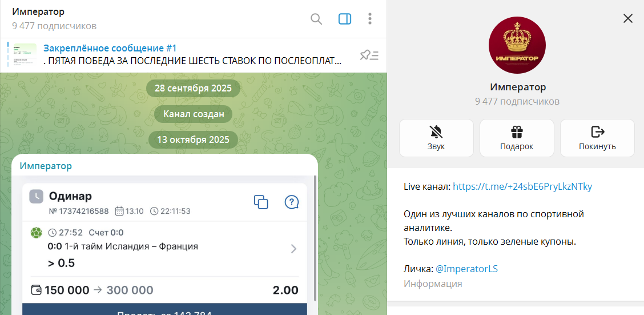Screen dimensions: 644x315
Task: Leave the channel with Покинуть
Action: 597,138
